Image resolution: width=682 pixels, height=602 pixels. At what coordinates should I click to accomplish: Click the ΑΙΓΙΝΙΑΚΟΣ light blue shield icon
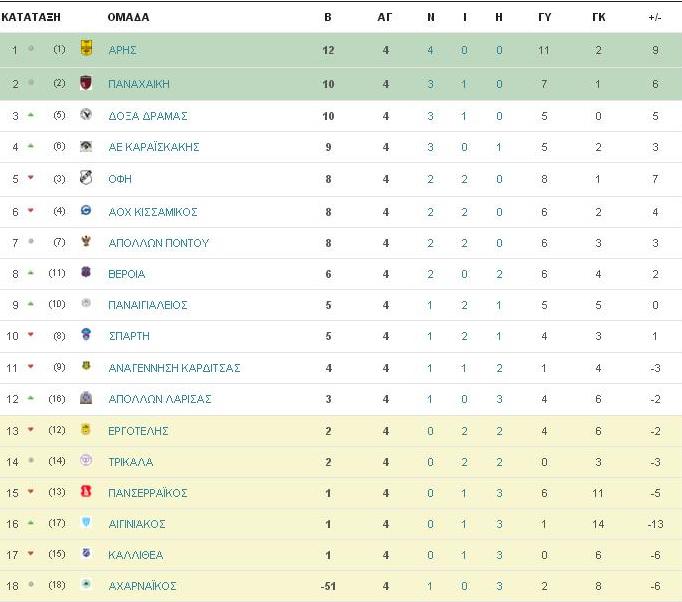[x=86, y=522]
